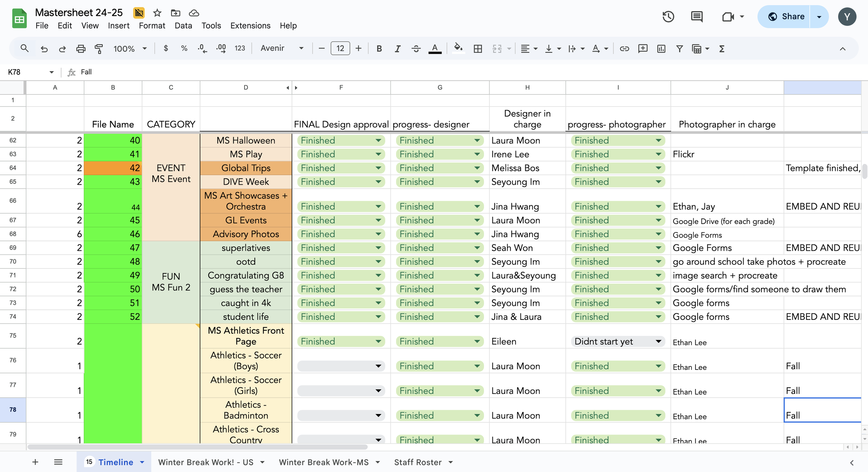Open the Extensions menu
This screenshot has height=472, width=868.
click(250, 26)
